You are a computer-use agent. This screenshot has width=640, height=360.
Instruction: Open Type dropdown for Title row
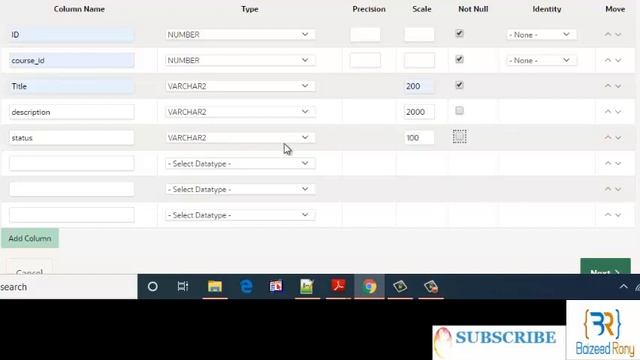click(240, 86)
